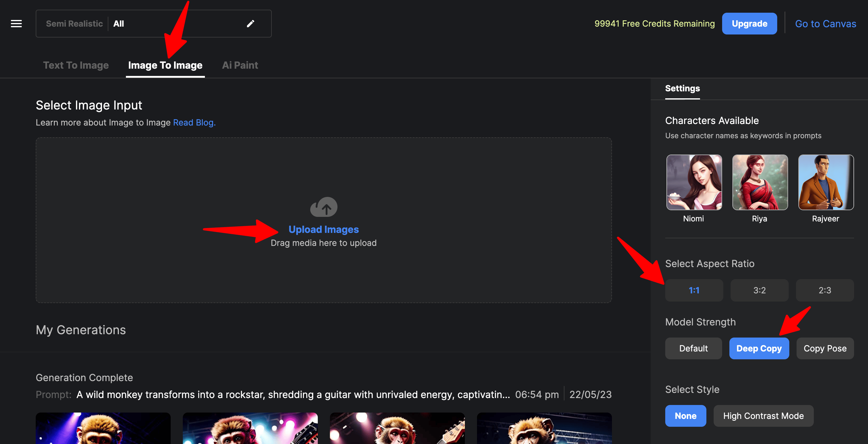Image resolution: width=868 pixels, height=444 pixels.
Task: Select the Riya character thumbnail
Action: click(x=760, y=182)
